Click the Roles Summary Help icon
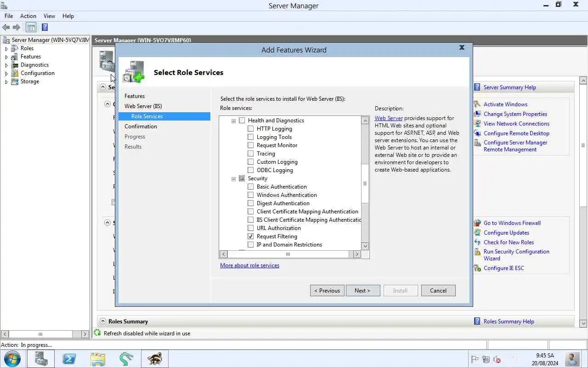 pyautogui.click(x=477, y=322)
